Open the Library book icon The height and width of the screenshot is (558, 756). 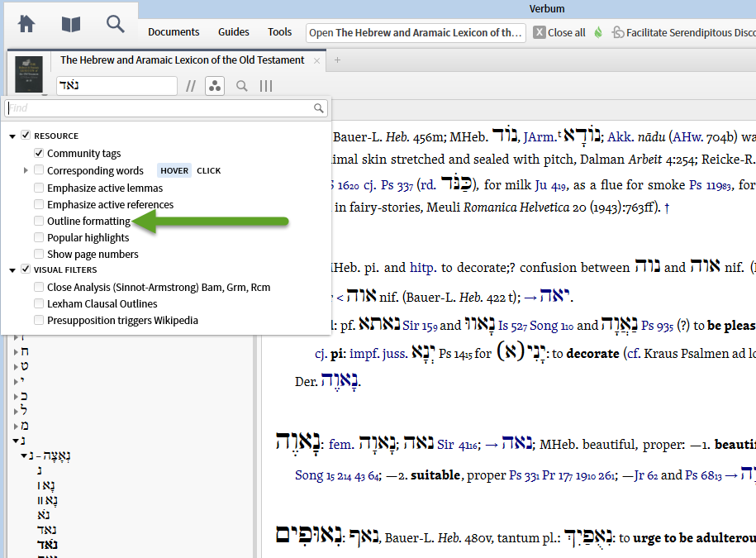[71, 24]
